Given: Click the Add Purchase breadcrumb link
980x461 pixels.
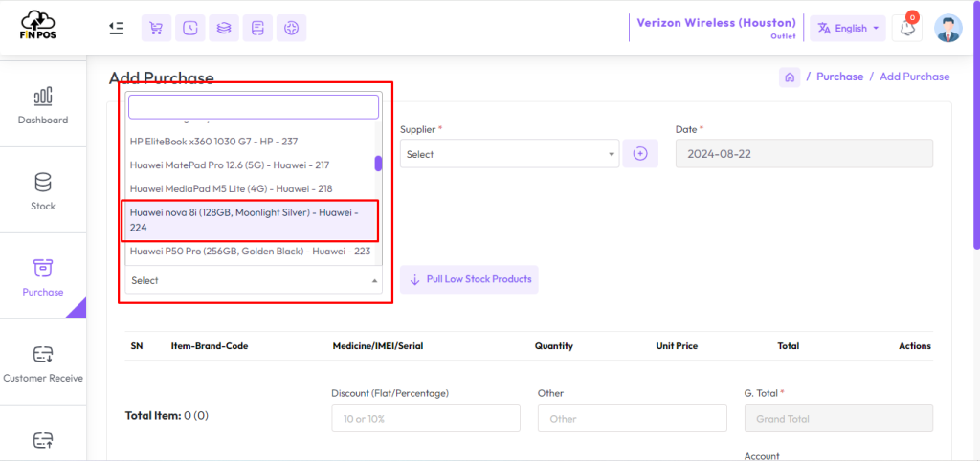Looking at the screenshot, I should point(914,77).
